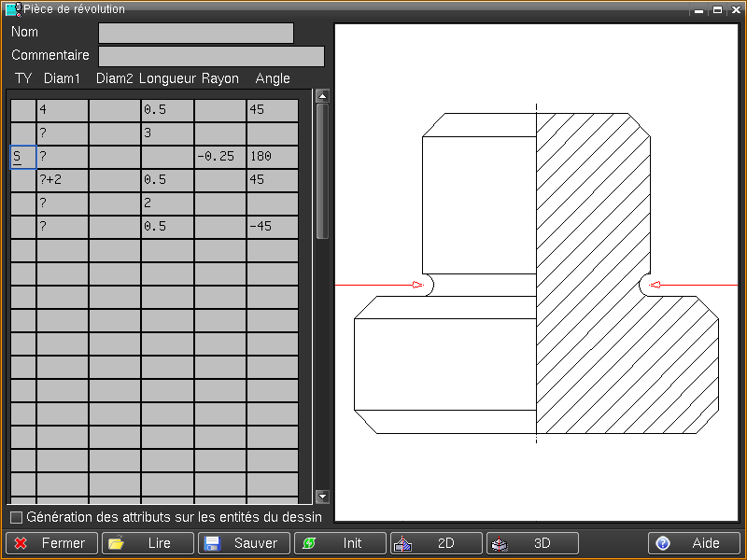Click the vertical scrollbar thumb

coord(322,170)
